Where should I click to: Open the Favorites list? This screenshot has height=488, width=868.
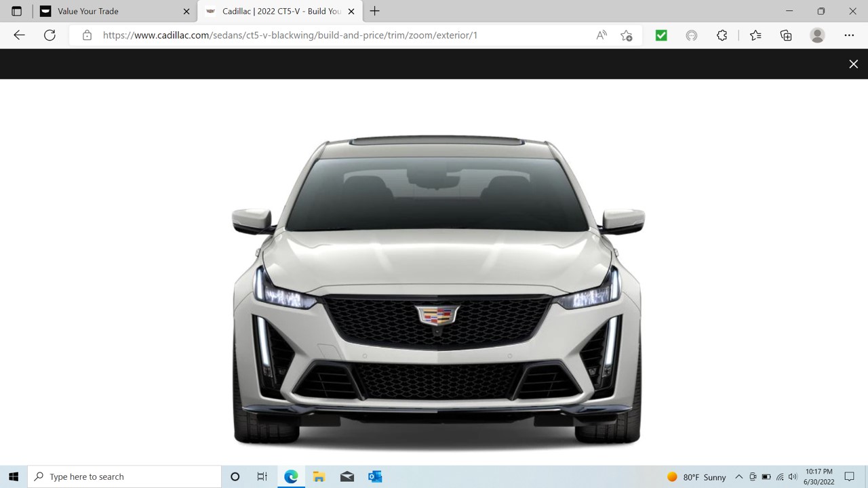pos(755,35)
